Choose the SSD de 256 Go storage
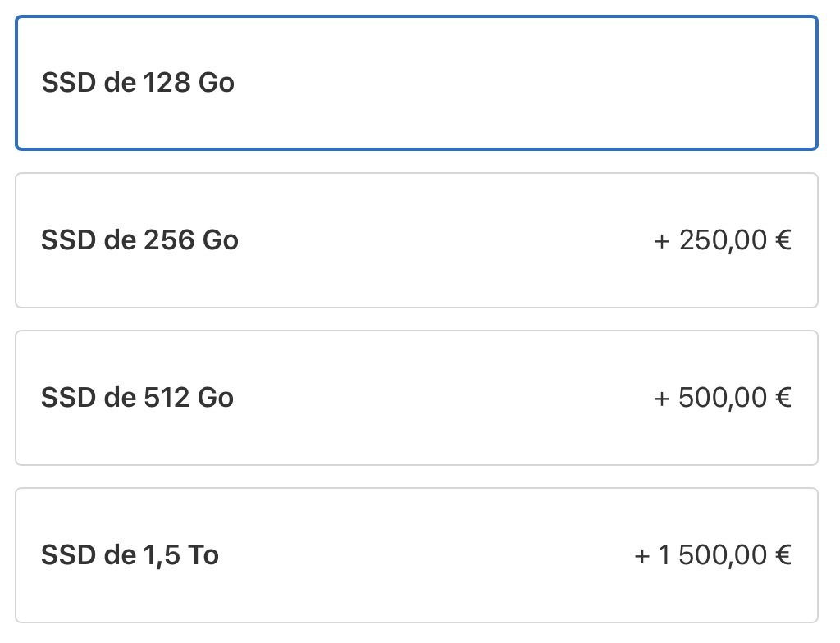Screen dimensions: 840x643 pos(416,240)
